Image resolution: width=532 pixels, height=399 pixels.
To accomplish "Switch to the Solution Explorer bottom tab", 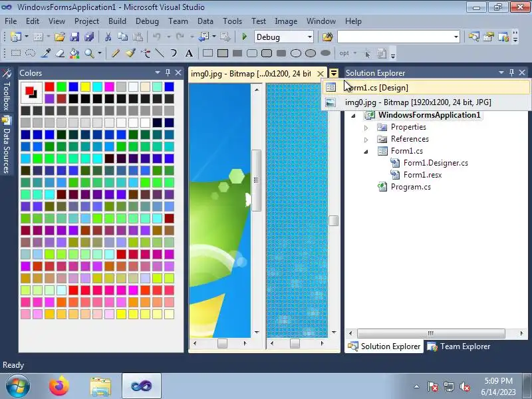I will pos(384,346).
